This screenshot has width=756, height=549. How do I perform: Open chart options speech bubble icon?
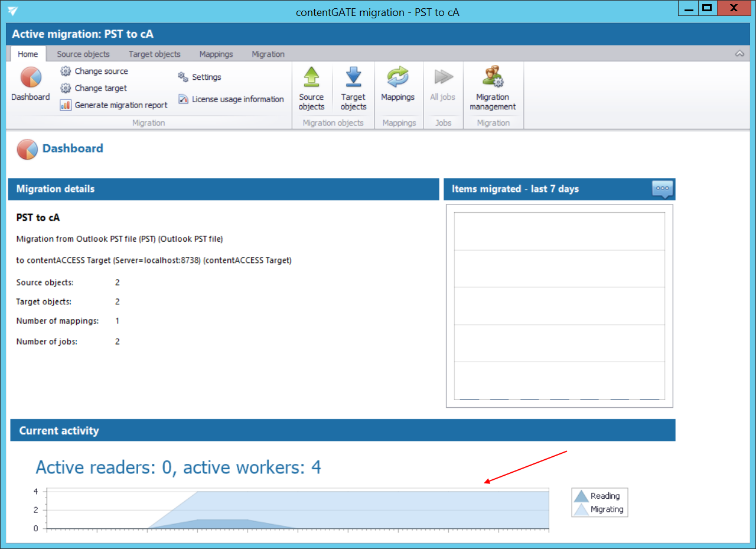point(662,189)
